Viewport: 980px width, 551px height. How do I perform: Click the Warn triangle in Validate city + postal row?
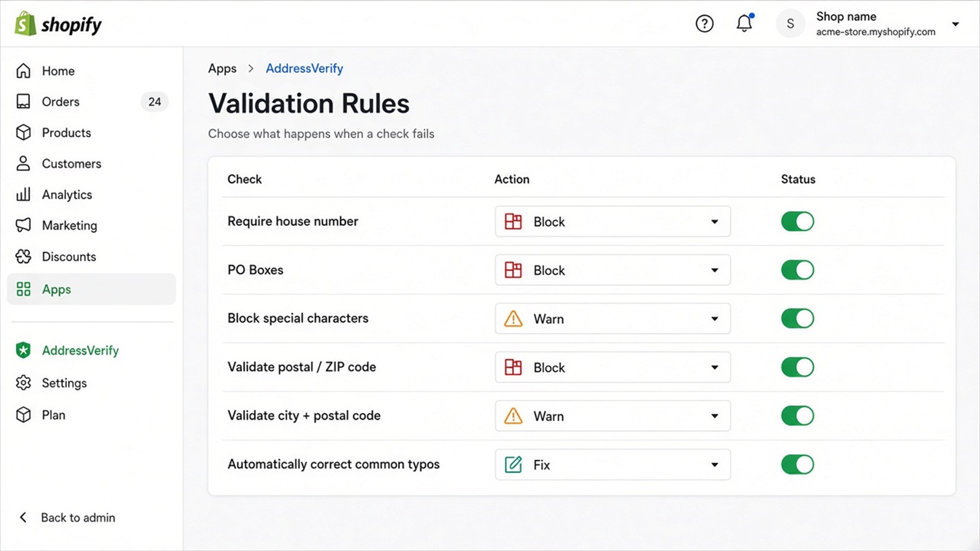click(513, 416)
